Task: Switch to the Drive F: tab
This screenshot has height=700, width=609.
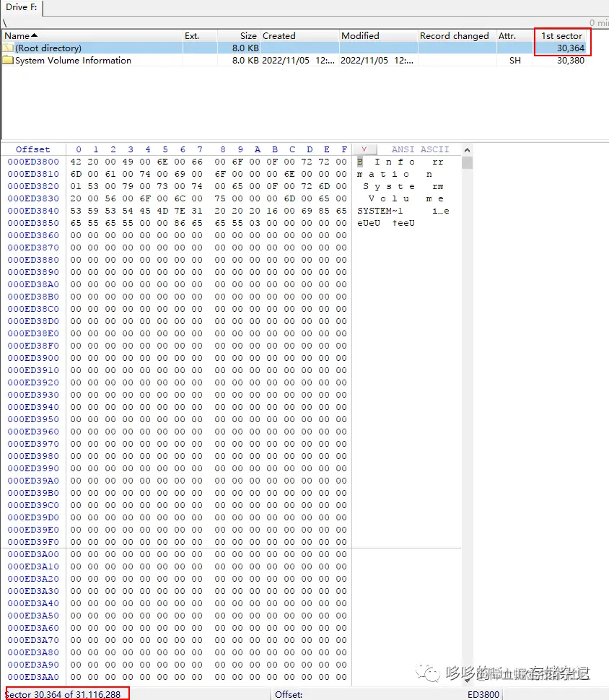Action: (21, 7)
